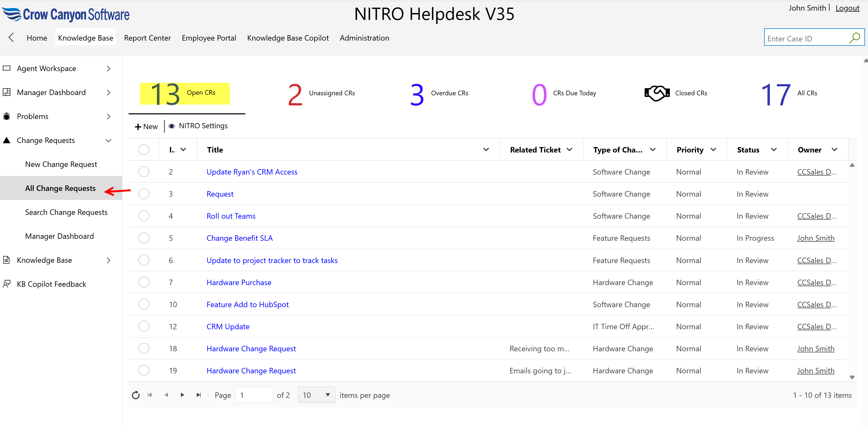868x427 pixels.
Task: Open the Priority column dropdown
Action: (714, 149)
